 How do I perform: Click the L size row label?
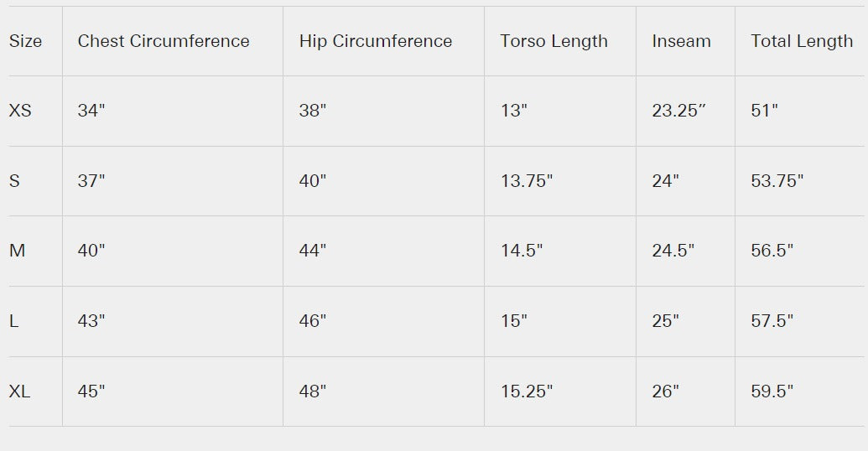coord(13,321)
